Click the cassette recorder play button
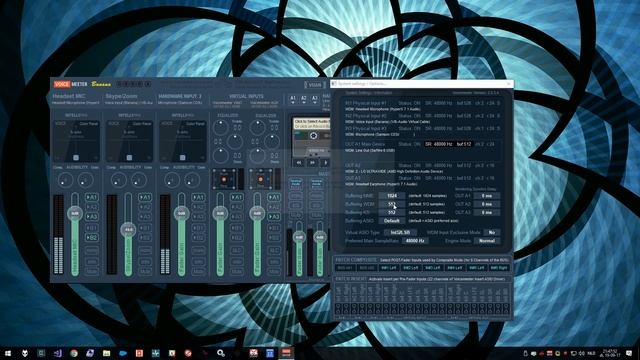The height and width of the screenshot is (360, 640). (325, 162)
